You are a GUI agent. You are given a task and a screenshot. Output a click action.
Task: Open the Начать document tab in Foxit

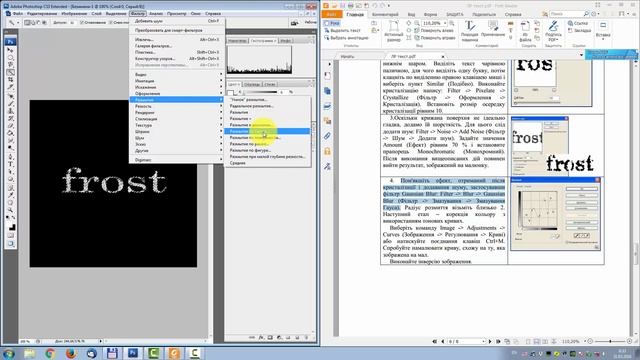[348, 56]
